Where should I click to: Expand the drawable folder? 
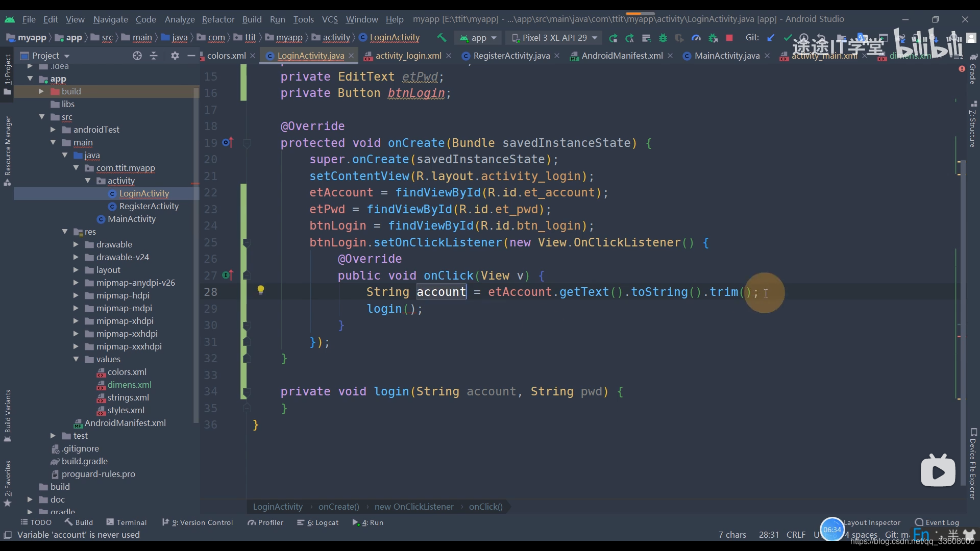tap(76, 244)
